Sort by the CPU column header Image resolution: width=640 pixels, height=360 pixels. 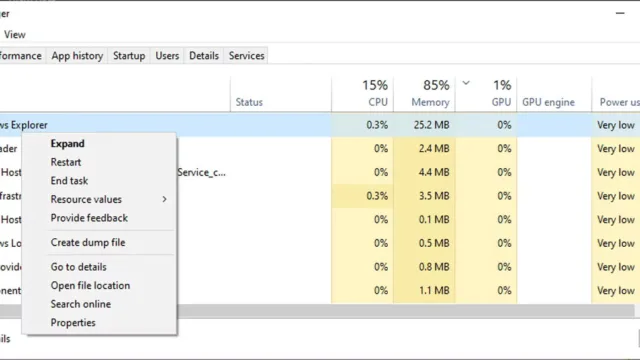point(362,94)
